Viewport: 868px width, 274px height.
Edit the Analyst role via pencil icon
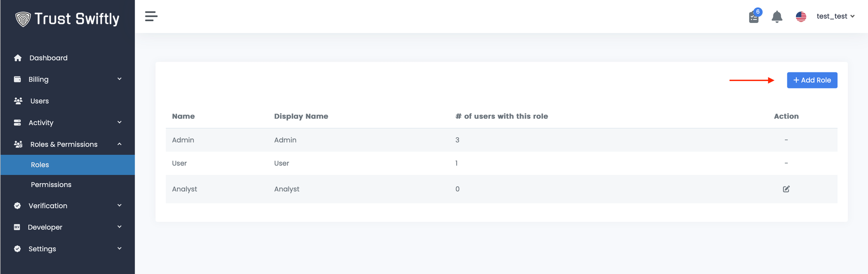[786, 189]
